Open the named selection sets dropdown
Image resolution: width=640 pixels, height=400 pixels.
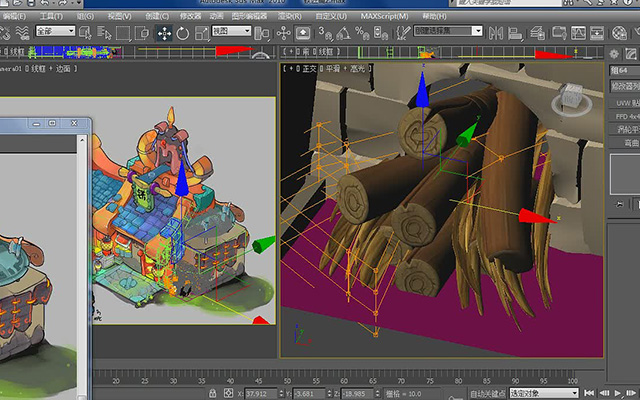point(448,31)
